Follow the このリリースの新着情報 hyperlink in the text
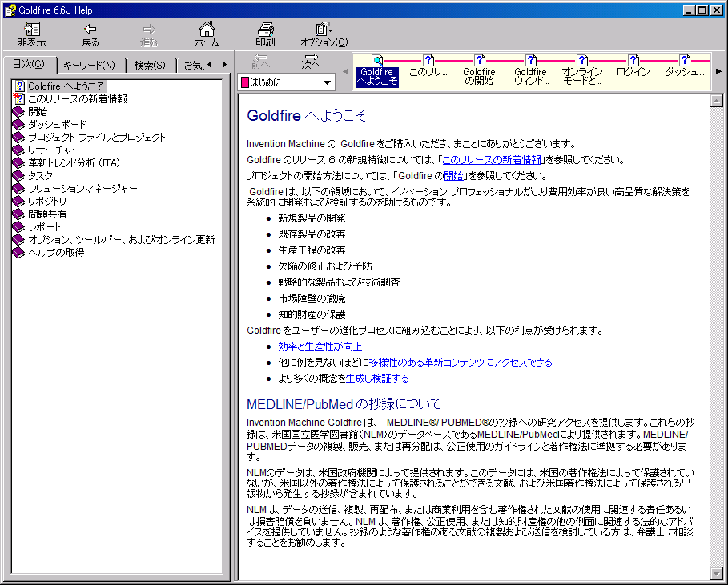This screenshot has height=585, width=728. coord(493,160)
